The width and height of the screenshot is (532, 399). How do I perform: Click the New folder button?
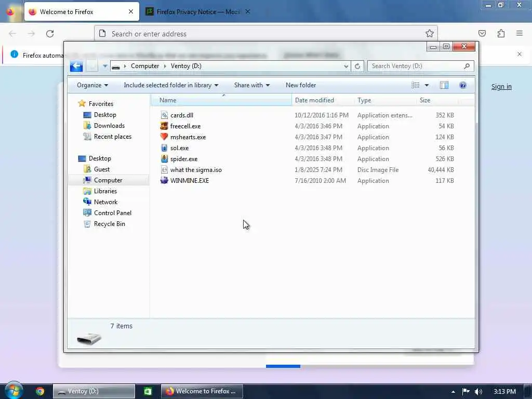[301, 85]
